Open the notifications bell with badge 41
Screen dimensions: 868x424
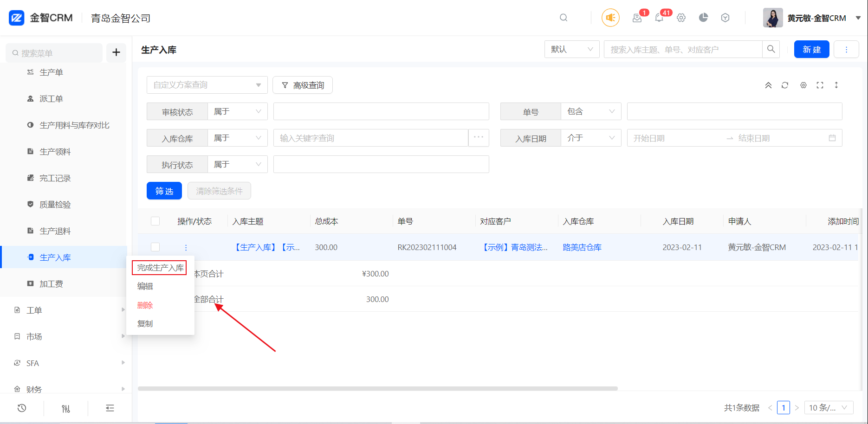click(x=659, y=18)
